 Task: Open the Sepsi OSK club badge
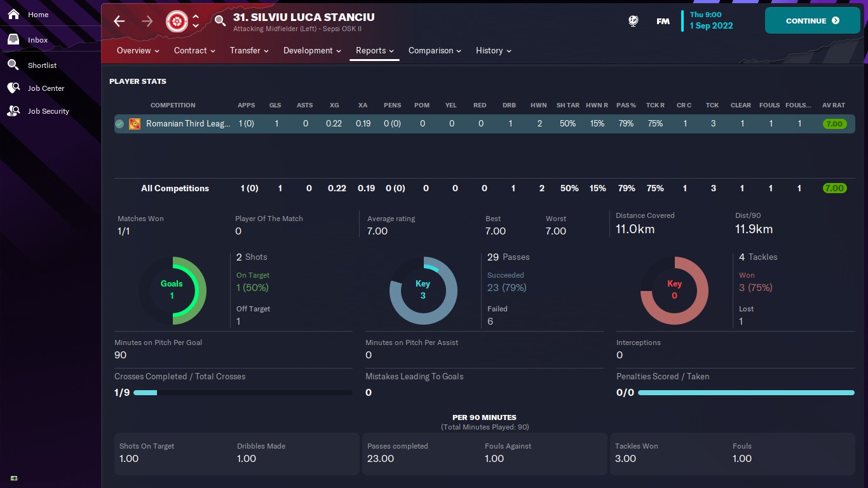(175, 21)
